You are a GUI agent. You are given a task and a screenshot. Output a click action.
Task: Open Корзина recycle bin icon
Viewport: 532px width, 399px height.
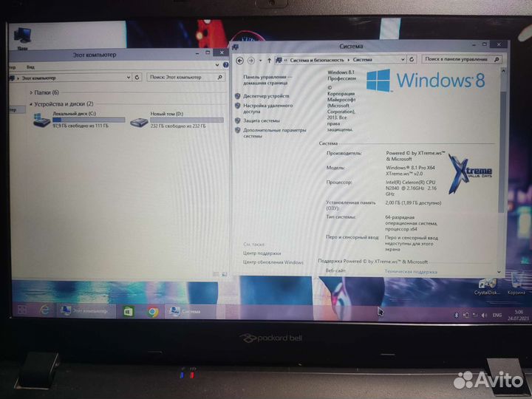pyautogui.click(x=516, y=285)
